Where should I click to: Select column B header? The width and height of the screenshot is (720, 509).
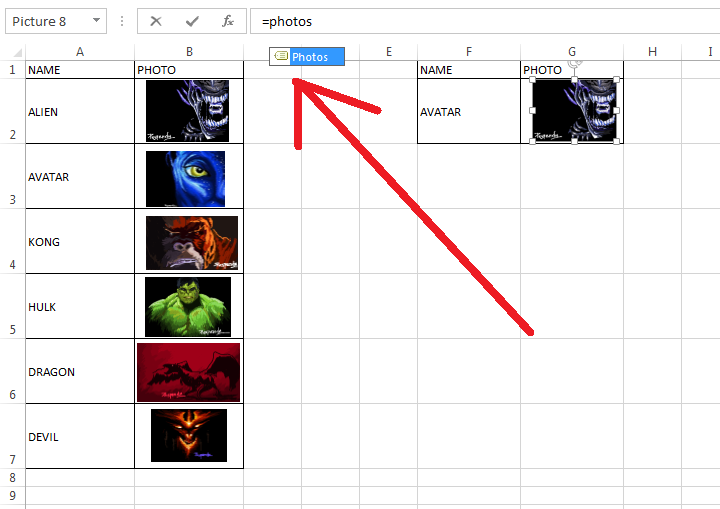click(189, 52)
